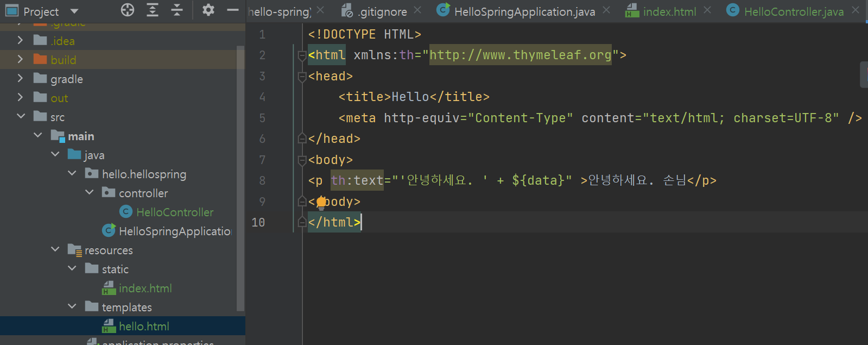Click the Project tree vertical scrollbar
Viewport: 868px width, 345px height.
(240, 179)
